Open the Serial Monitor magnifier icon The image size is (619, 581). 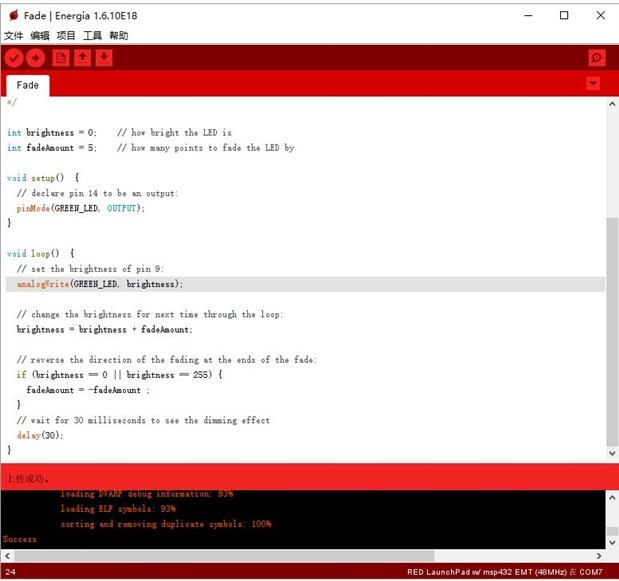coord(596,58)
